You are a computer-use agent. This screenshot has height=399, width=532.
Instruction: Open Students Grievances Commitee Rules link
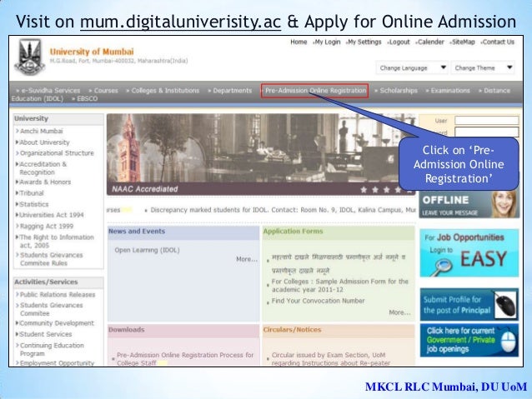click(49, 259)
